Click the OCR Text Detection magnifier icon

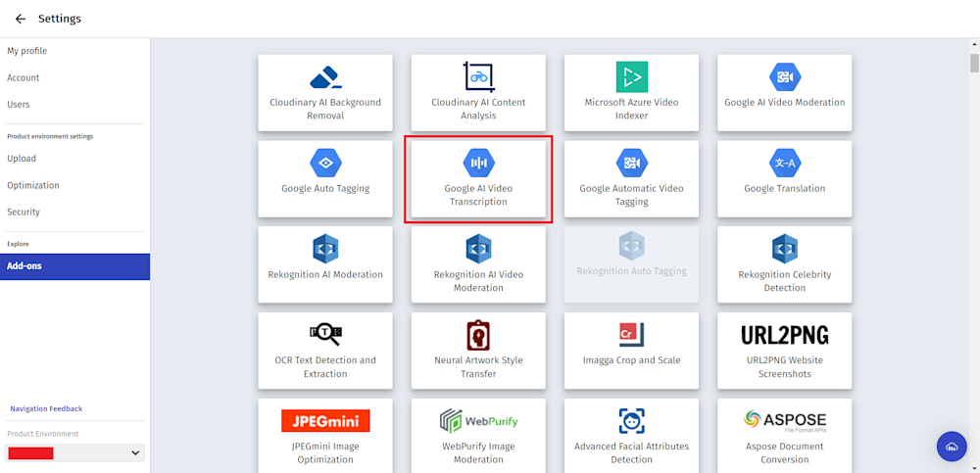pyautogui.click(x=325, y=335)
